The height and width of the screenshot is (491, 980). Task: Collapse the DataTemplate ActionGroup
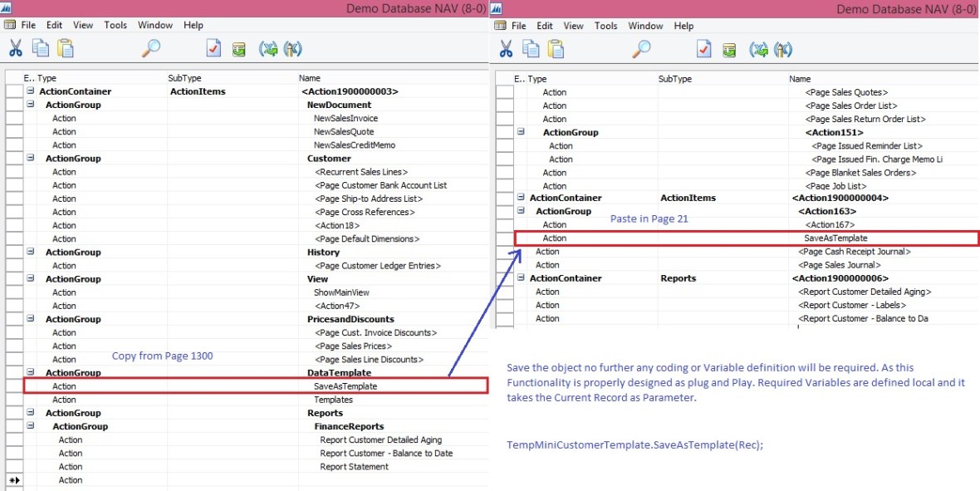click(x=31, y=373)
